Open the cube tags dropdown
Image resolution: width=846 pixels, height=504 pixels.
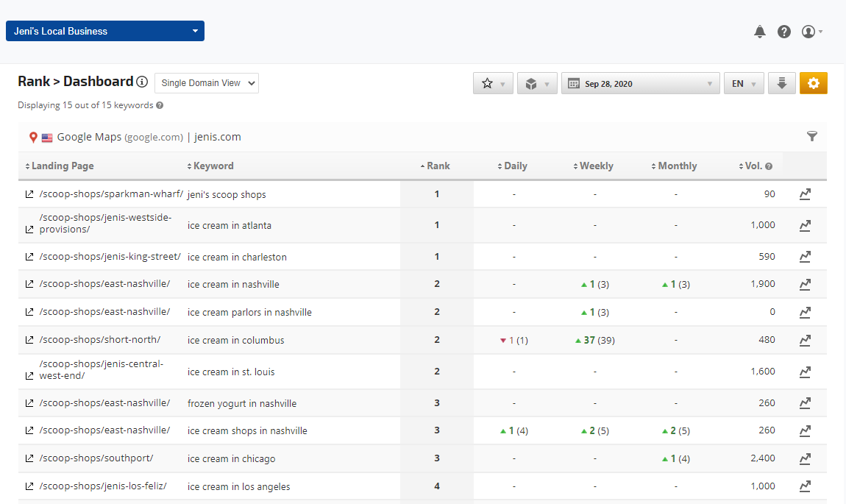pos(537,83)
